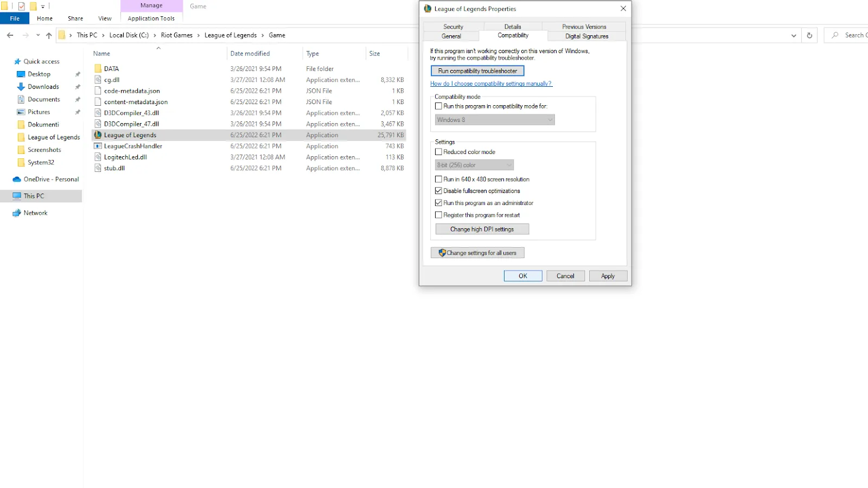The image size is (868, 488).
Task: Open the Quick Access Toolbar customize dropdown
Action: click(43, 7)
